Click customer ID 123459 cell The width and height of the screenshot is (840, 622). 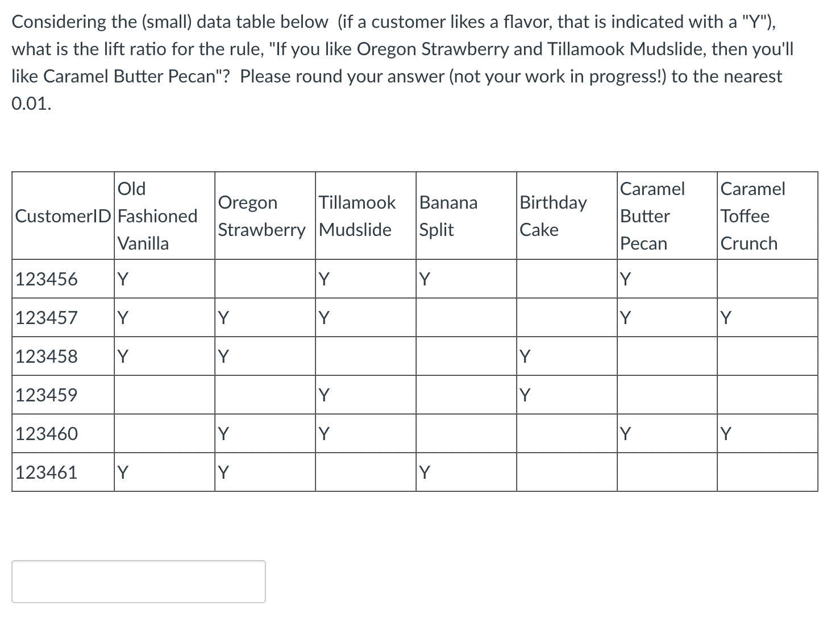tap(47, 395)
